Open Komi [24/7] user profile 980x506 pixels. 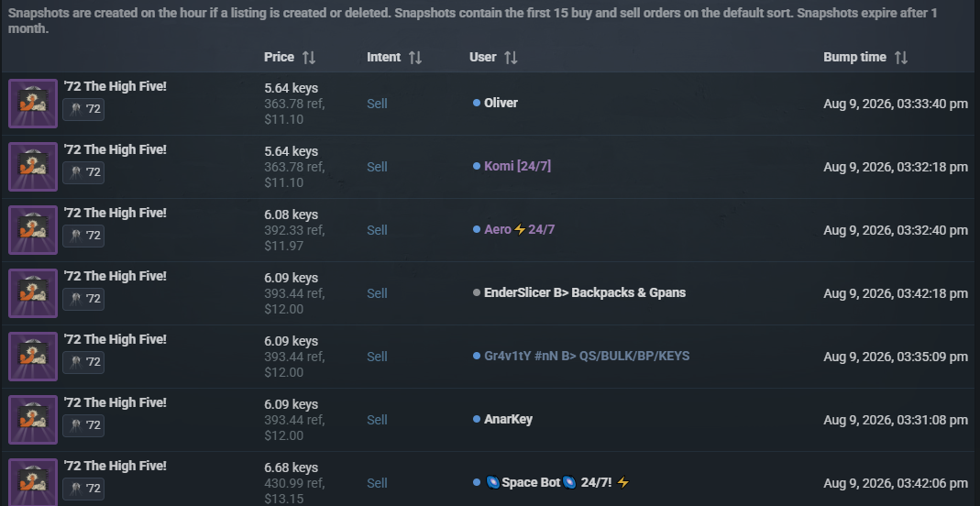[x=517, y=166]
